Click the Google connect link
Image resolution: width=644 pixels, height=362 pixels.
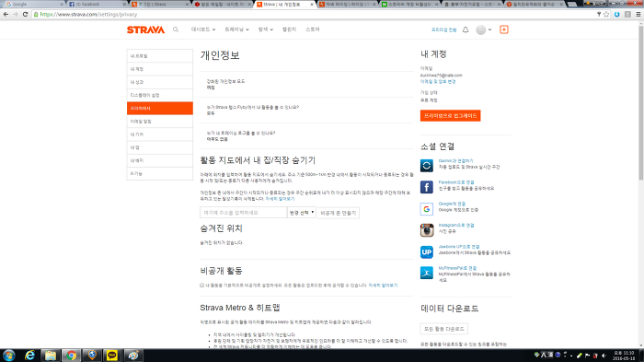click(x=452, y=204)
